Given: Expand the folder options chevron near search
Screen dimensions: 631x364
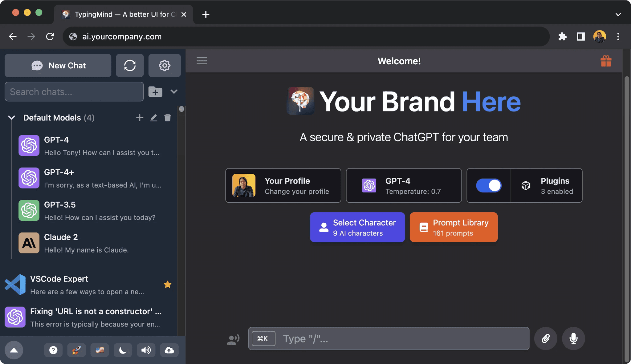Looking at the screenshot, I should pyautogui.click(x=174, y=91).
